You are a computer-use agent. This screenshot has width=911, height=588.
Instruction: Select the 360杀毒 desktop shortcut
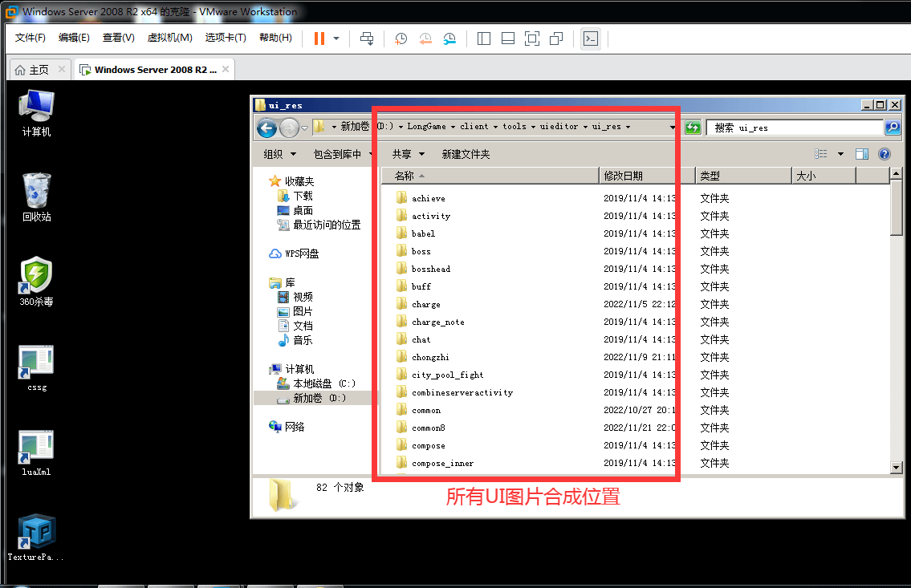(x=36, y=282)
